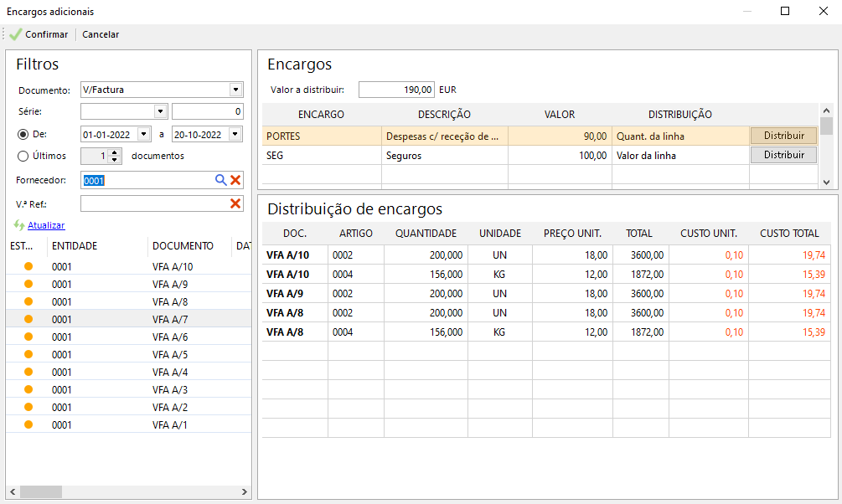Image resolution: width=842 pixels, height=504 pixels.
Task: Click the ENTIDADE column header
Action: [75, 246]
